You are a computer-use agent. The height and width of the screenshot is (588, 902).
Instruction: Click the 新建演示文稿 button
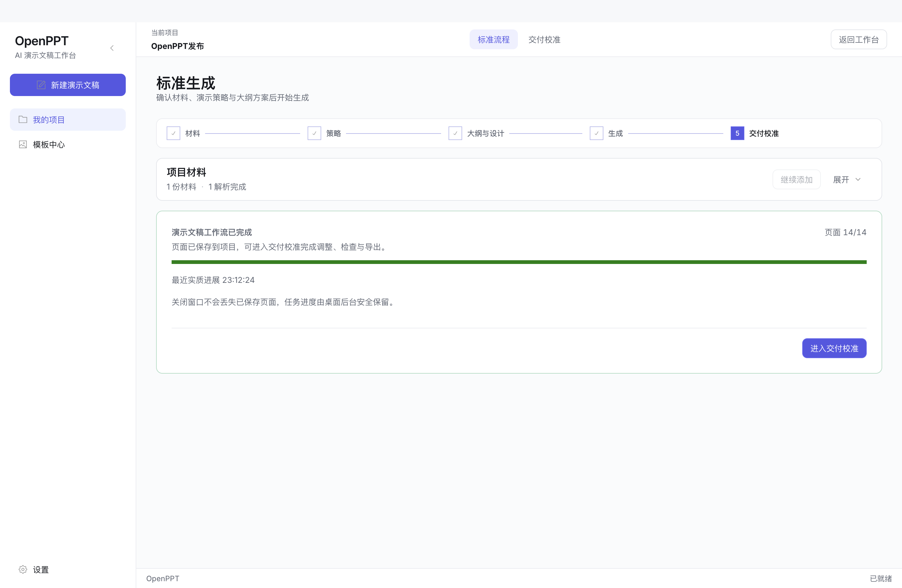coord(68,85)
